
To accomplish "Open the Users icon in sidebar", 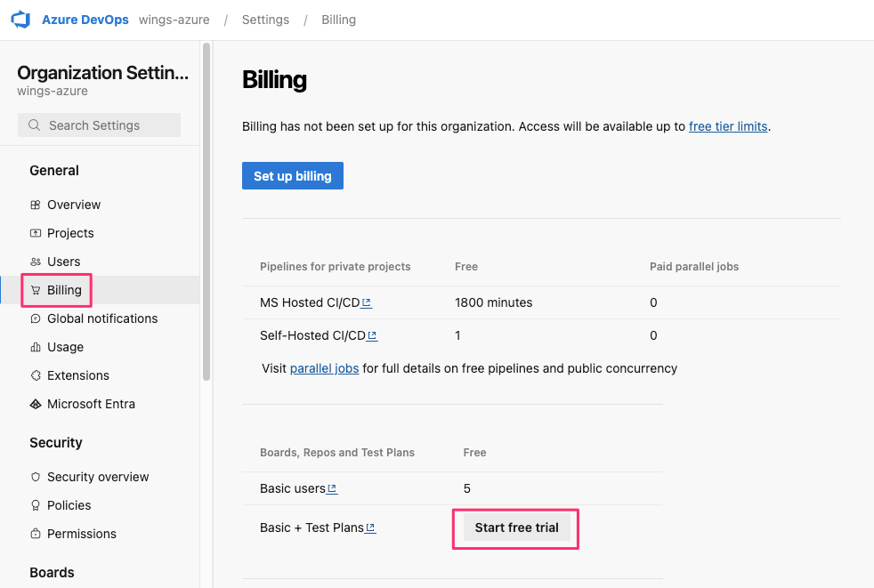I will point(36,262).
